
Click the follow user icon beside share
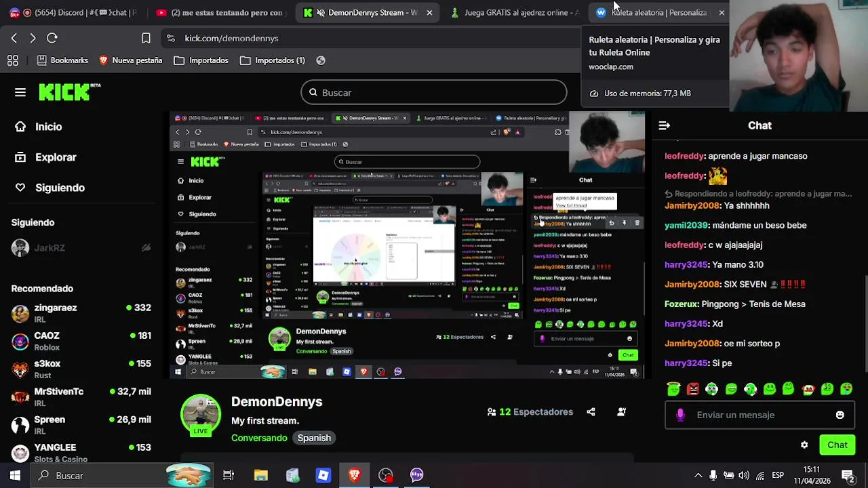[x=621, y=411]
